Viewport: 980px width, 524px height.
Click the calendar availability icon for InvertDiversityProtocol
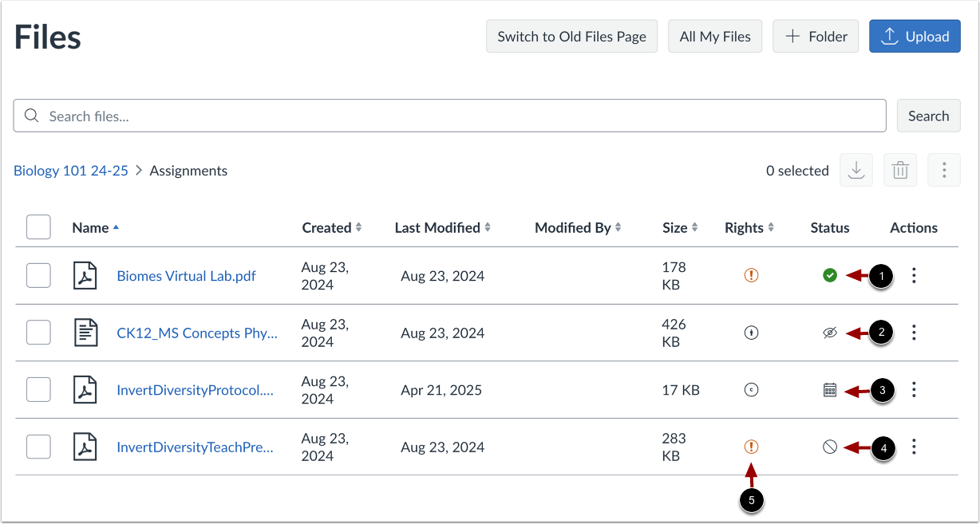[x=829, y=389]
